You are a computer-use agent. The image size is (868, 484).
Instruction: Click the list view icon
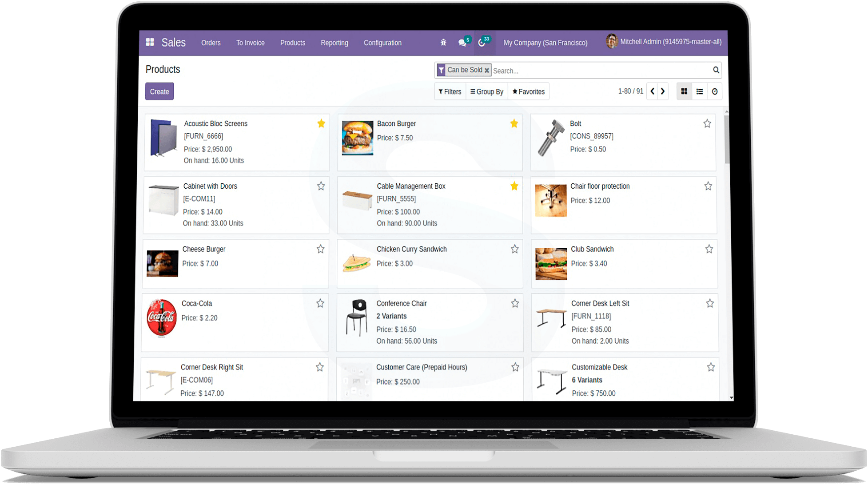coord(699,91)
